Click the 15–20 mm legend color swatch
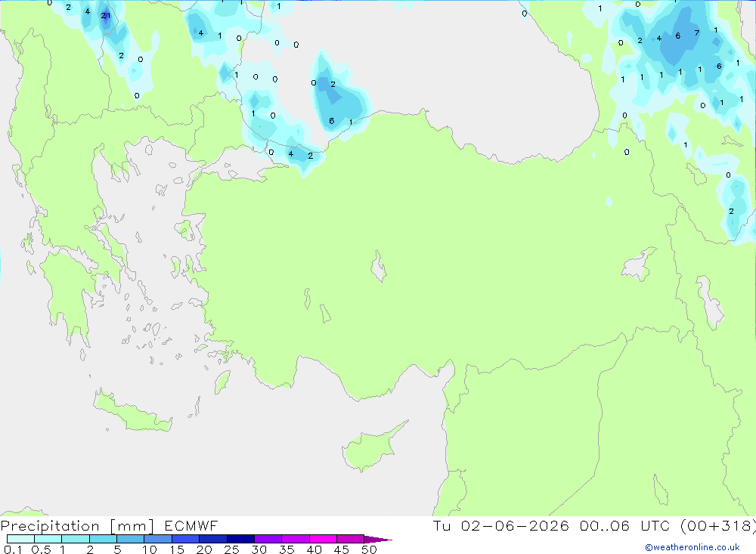The image size is (756, 554). (185, 539)
